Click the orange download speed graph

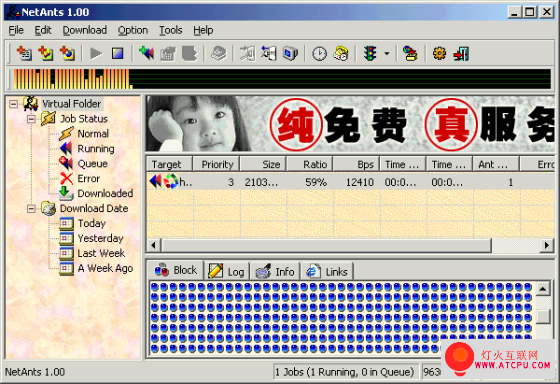(x=72, y=79)
